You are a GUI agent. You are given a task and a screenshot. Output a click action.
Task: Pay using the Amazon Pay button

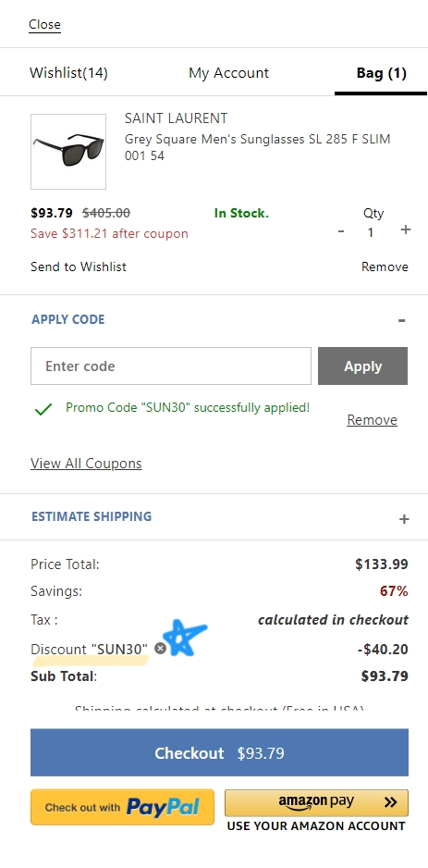click(316, 802)
